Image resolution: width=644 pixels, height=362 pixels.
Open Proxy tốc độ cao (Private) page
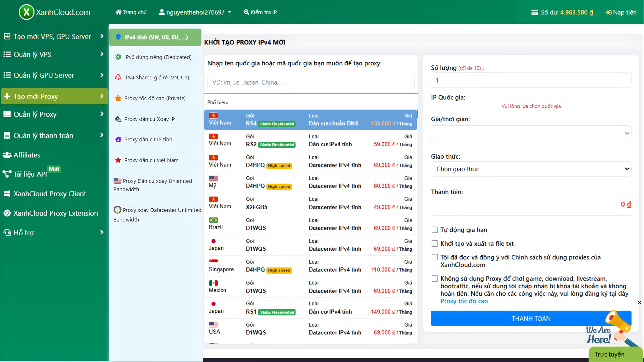(155, 98)
